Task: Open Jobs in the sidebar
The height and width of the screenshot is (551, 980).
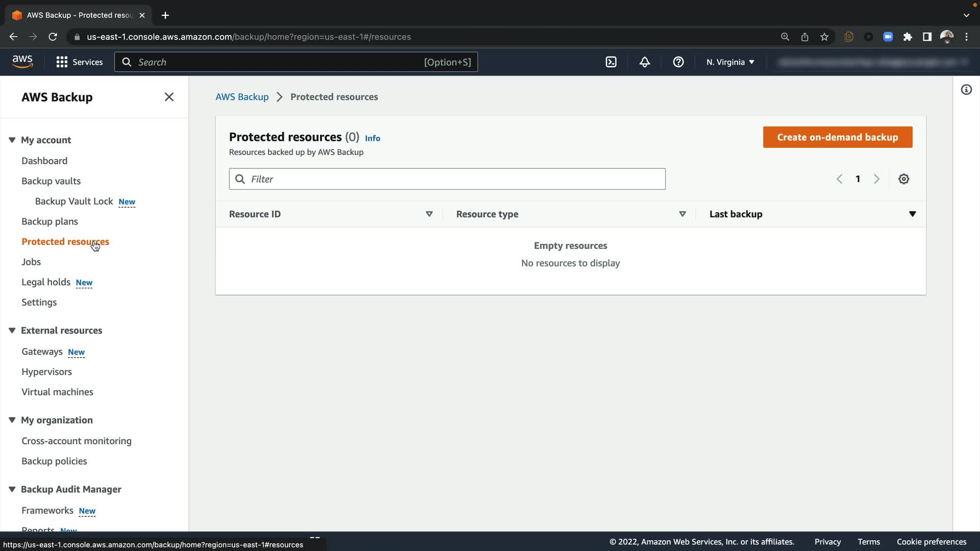Action: click(31, 262)
